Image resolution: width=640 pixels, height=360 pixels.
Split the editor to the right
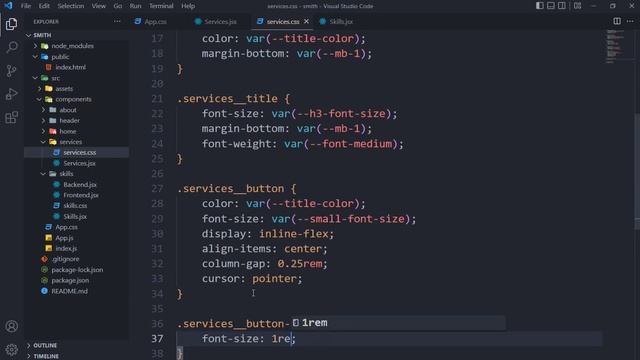click(617, 21)
